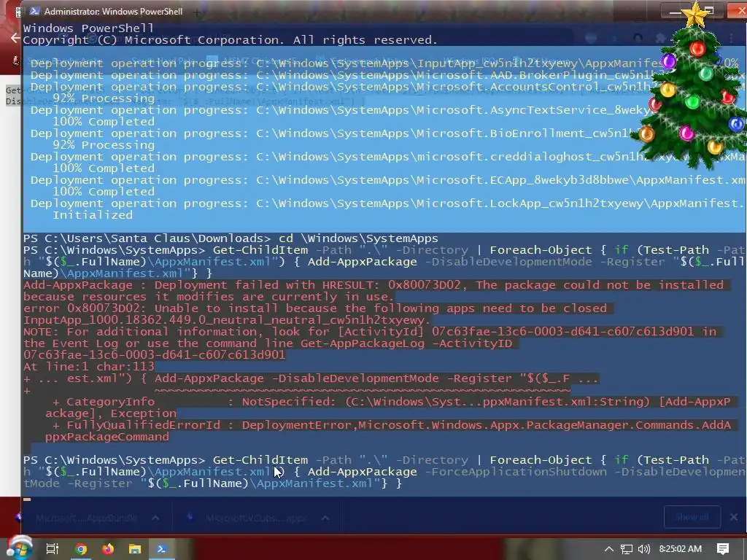
Task: Click the 'Microsoft.ECApp_8wekyb3d8bbwe' progress line
Action: (387, 180)
